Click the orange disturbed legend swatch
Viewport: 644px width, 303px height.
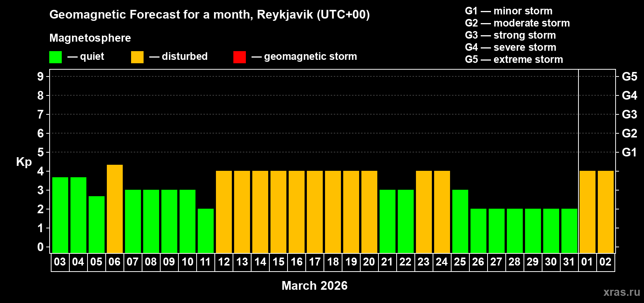[x=137, y=57]
